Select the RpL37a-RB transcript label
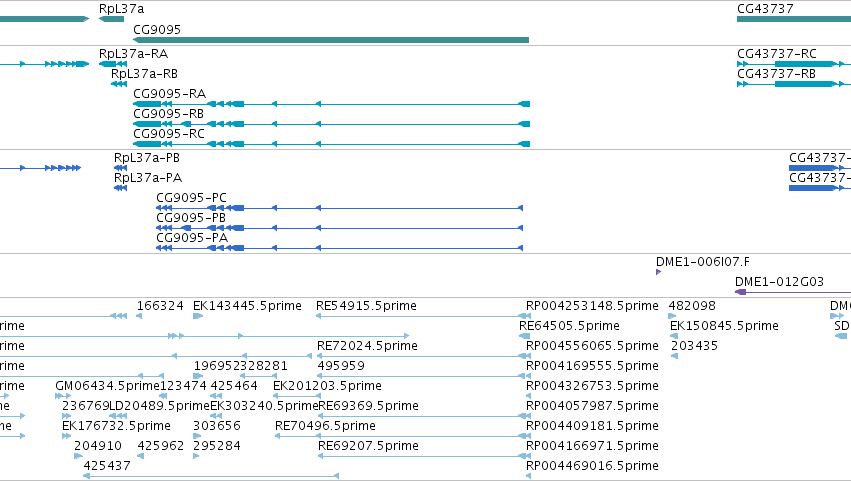 (x=144, y=74)
